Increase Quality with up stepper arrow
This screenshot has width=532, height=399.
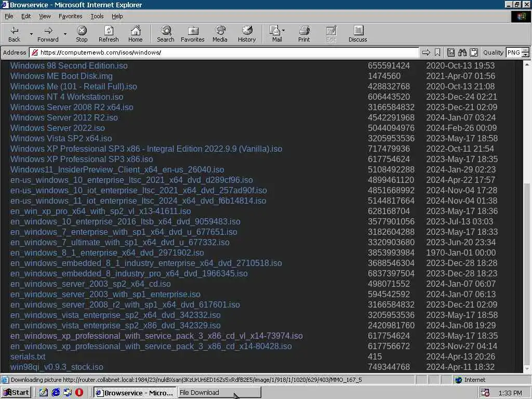[526, 50]
